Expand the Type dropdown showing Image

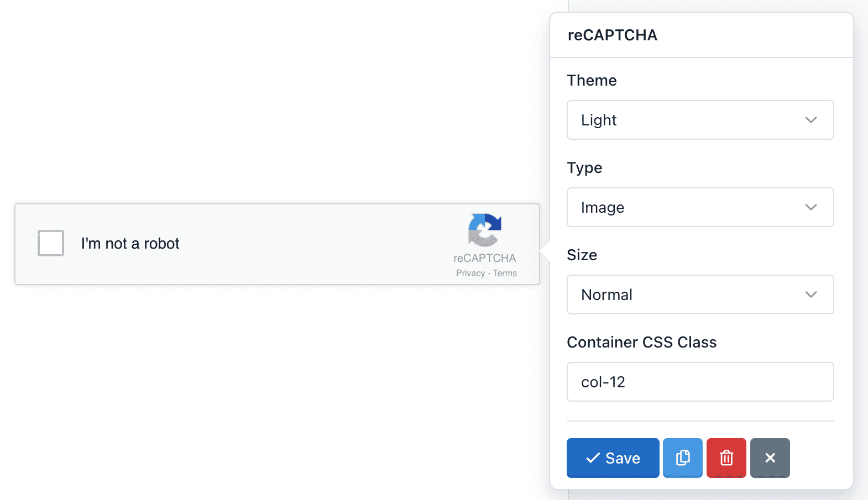click(700, 207)
